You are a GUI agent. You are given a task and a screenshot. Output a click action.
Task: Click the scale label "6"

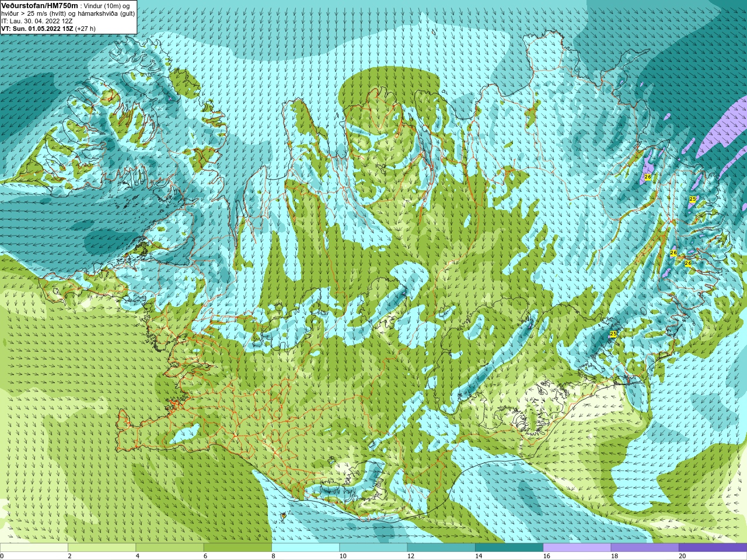pyautogui.click(x=205, y=556)
